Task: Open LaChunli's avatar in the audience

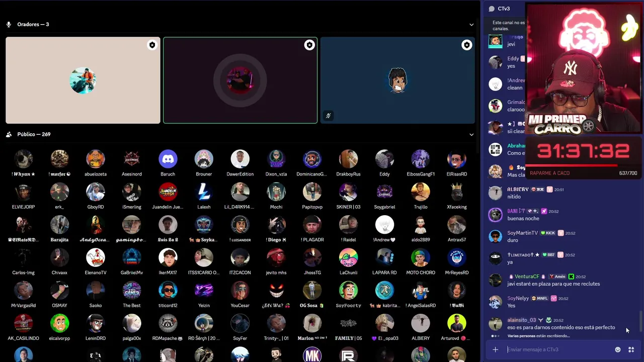Action: coord(348,257)
